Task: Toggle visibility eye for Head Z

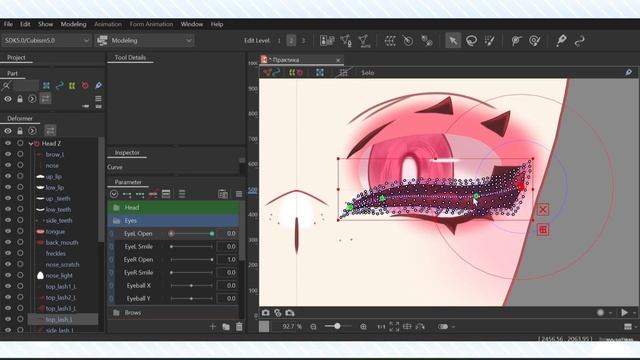Action: click(x=8, y=143)
